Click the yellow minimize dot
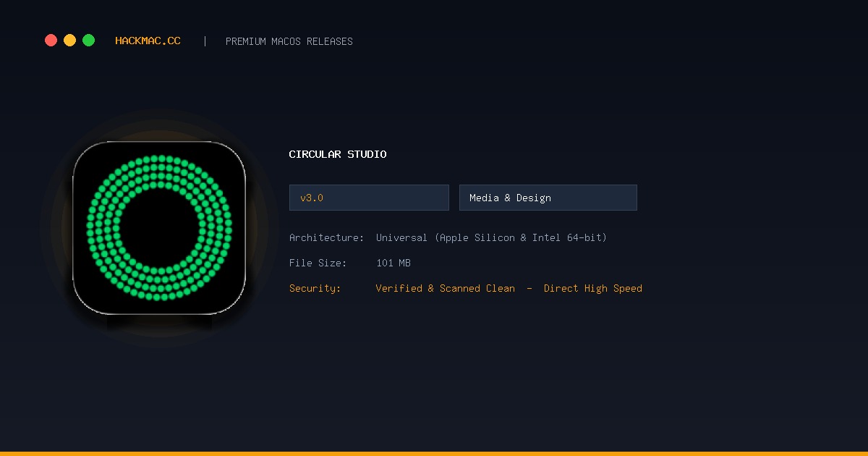 coord(69,41)
